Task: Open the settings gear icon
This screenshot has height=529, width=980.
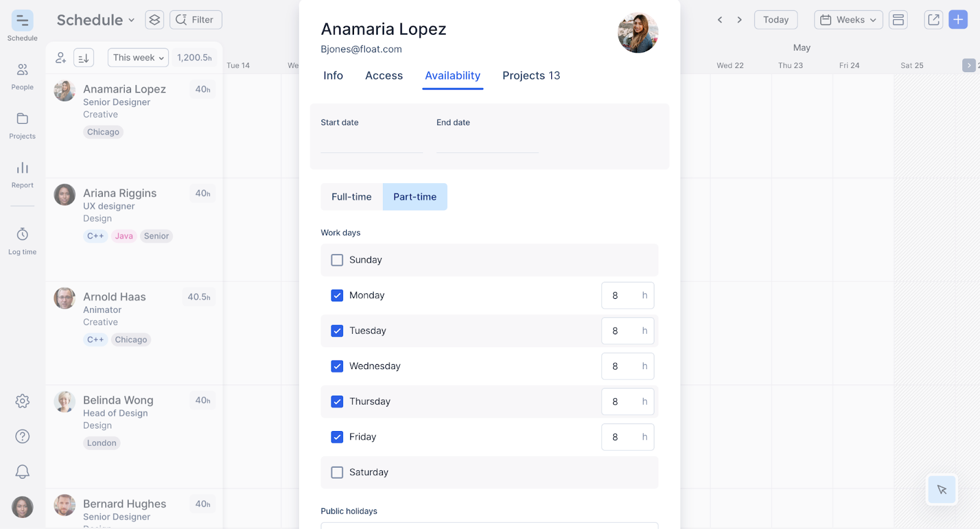Action: 22,401
